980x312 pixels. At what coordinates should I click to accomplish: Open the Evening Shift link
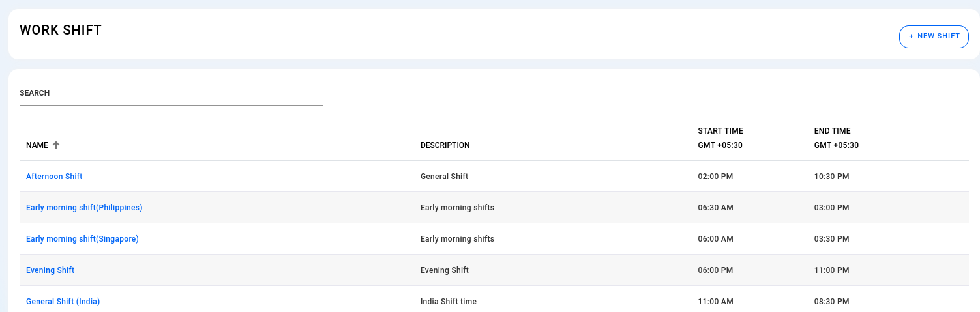[x=50, y=270]
